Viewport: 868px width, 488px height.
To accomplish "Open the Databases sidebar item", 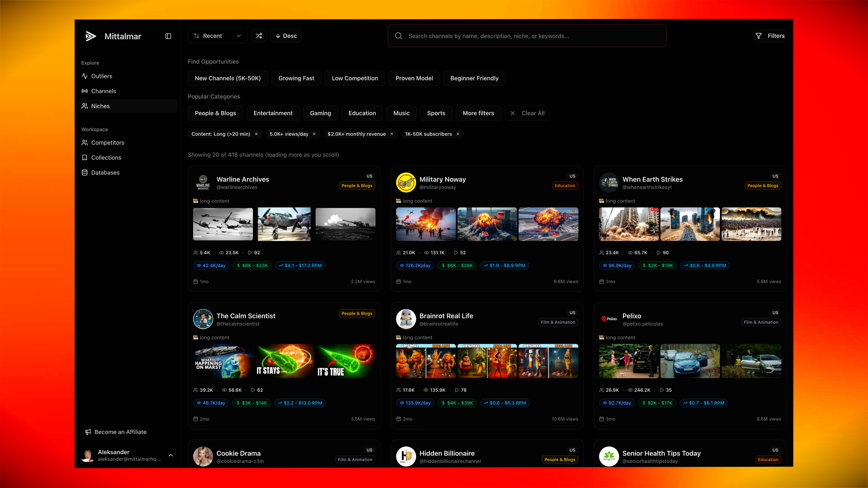I will click(x=105, y=172).
